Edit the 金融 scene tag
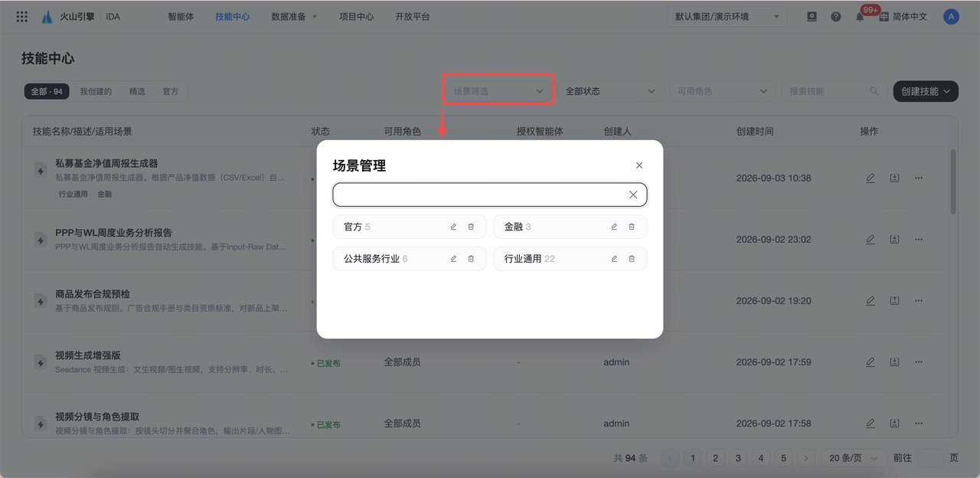Viewport: 980px width, 478px height. click(x=614, y=227)
